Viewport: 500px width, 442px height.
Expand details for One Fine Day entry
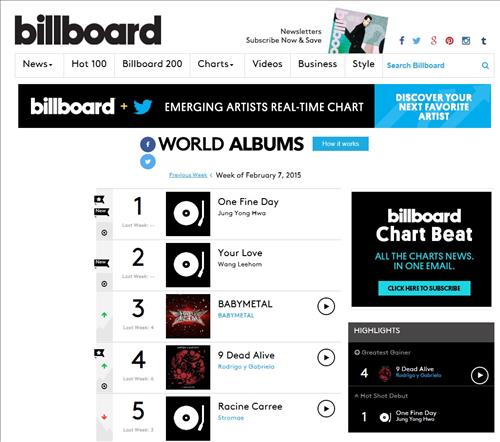pos(104,233)
